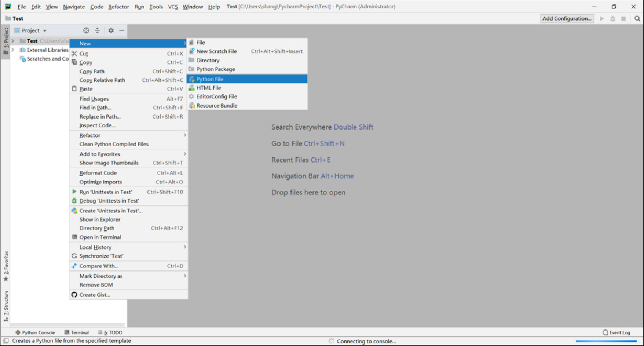Open the Event Log in status bar

(616, 332)
